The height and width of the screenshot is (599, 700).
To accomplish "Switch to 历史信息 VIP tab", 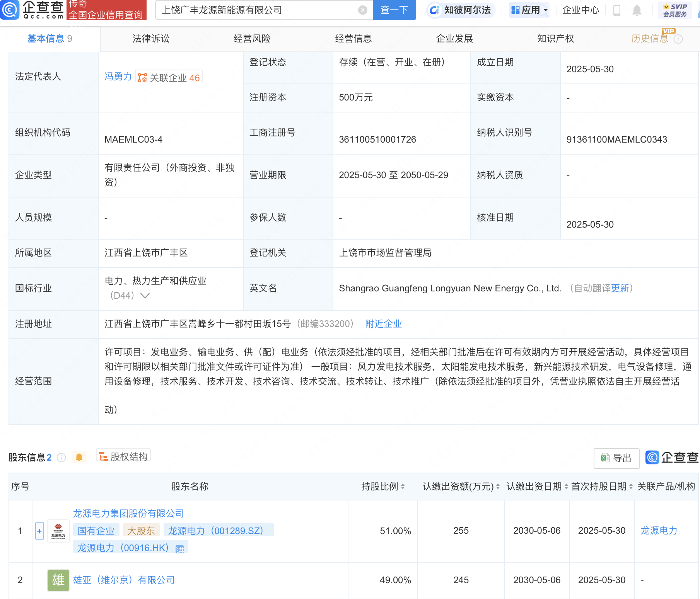I will [x=650, y=39].
